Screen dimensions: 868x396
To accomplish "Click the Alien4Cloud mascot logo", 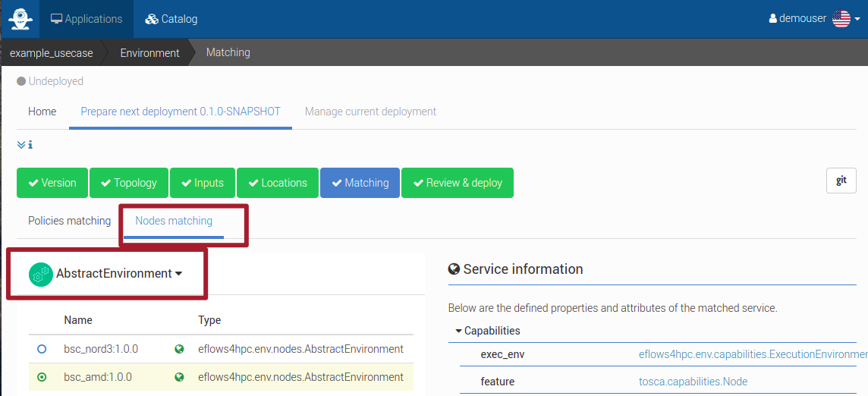I will pyautogui.click(x=20, y=19).
